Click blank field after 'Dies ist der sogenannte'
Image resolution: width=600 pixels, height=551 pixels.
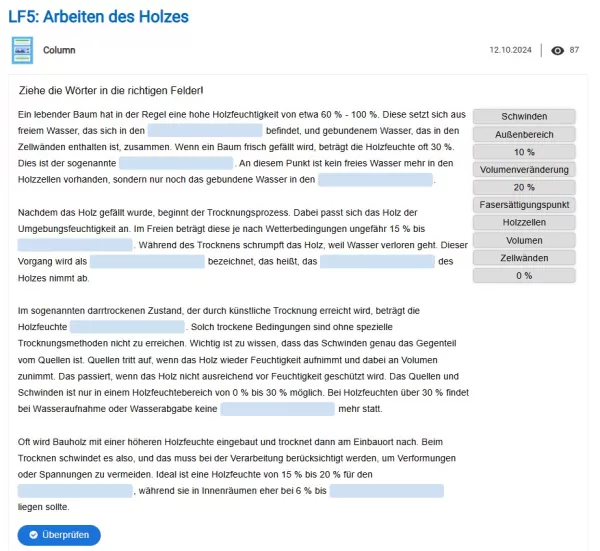(176, 163)
